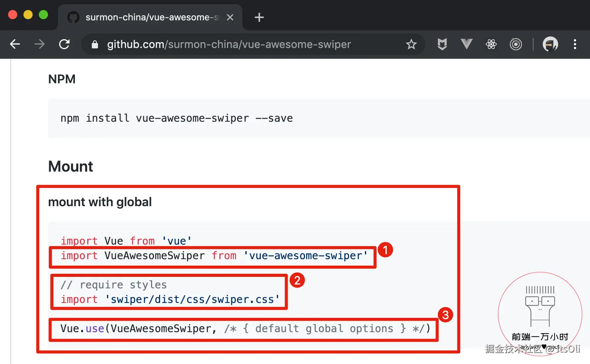Click the lock icon in the address bar

tap(95, 45)
